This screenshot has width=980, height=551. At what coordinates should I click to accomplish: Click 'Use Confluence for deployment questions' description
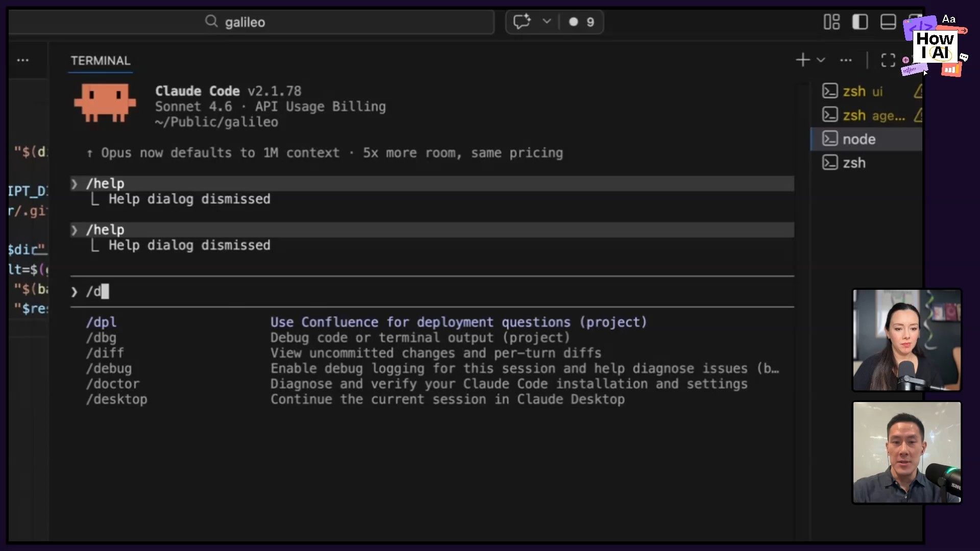pos(458,322)
